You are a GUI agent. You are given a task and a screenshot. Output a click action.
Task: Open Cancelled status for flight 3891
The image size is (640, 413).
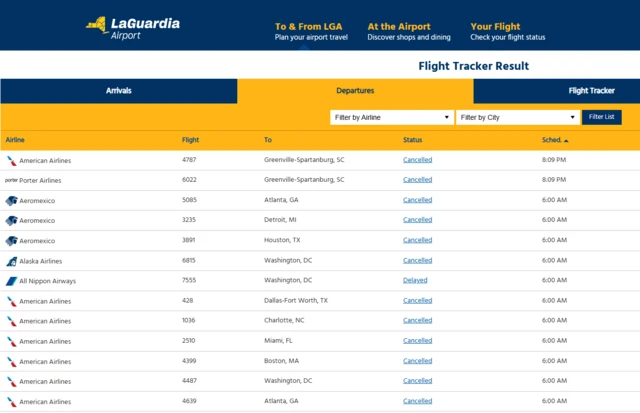pyautogui.click(x=417, y=240)
